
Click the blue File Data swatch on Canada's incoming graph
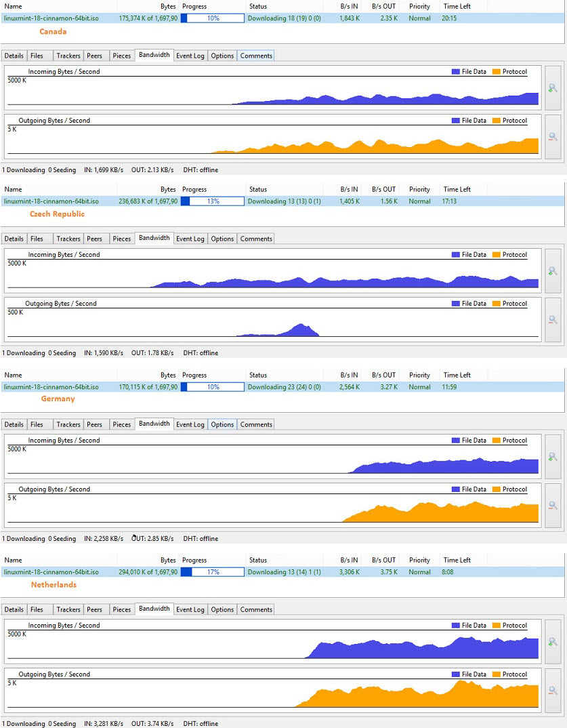point(456,71)
